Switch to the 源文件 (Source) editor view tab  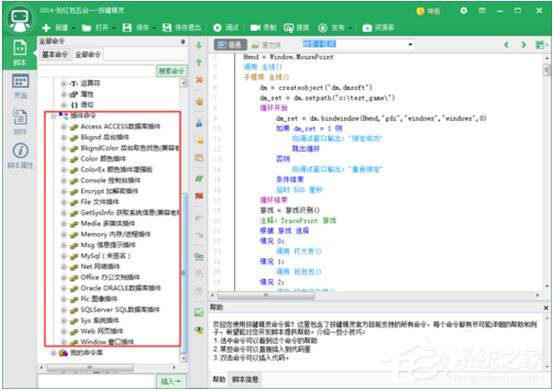tap(266, 45)
